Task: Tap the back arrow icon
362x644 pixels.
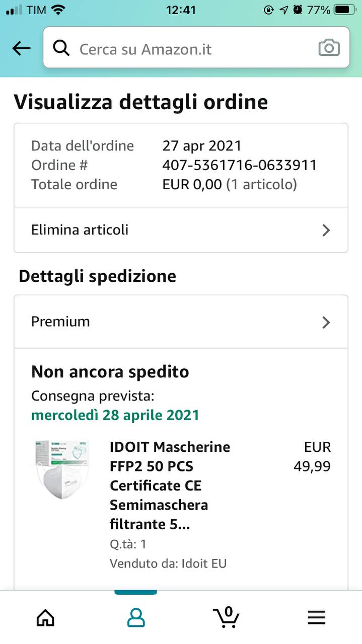Action: click(x=21, y=48)
